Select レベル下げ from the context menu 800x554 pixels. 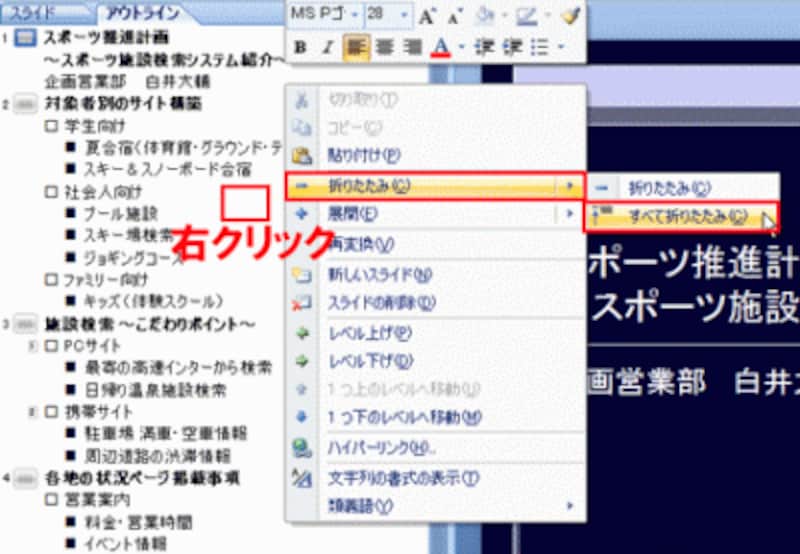click(x=436, y=362)
